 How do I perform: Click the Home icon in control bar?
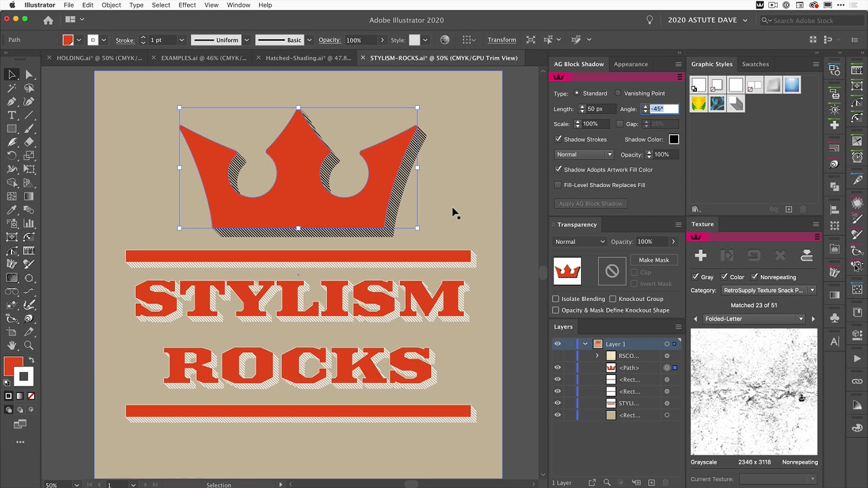click(48, 20)
